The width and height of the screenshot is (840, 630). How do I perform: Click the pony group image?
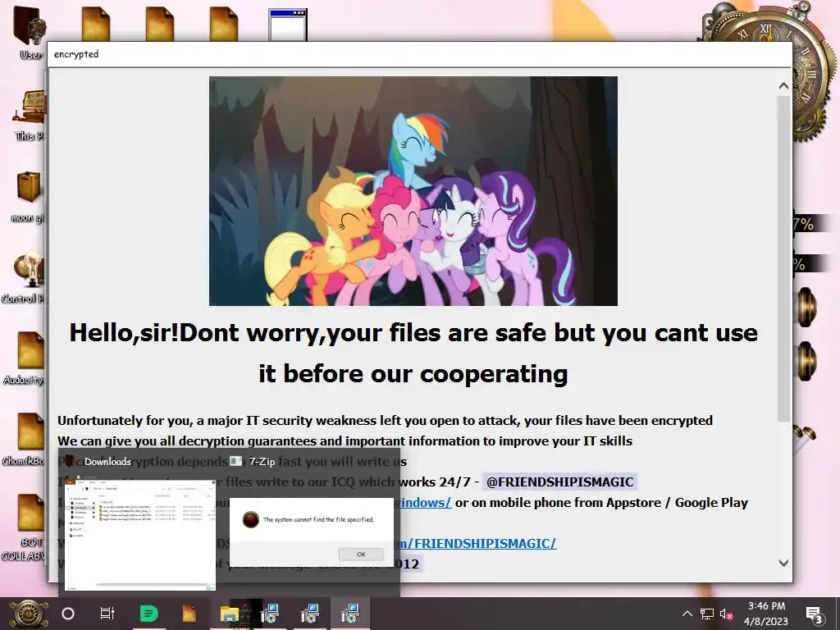pyautogui.click(x=413, y=191)
